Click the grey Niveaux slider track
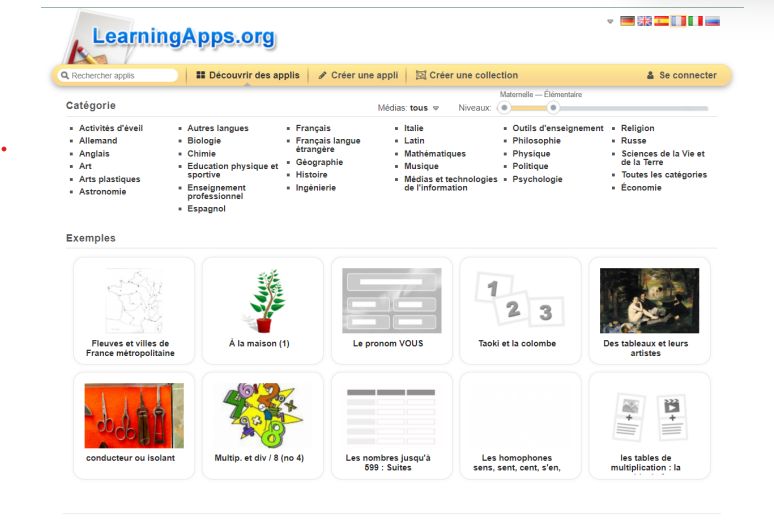Image resolution: width=774 pixels, height=520 pixels. (634, 108)
